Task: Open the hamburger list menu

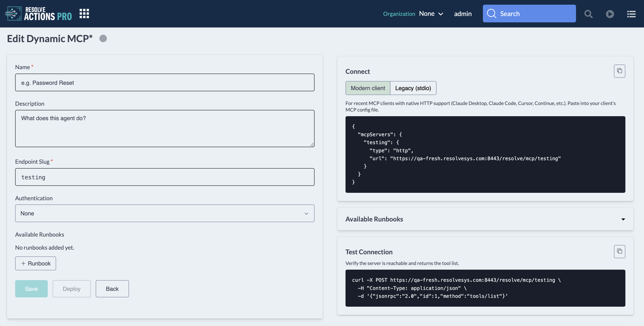Action: click(631, 14)
